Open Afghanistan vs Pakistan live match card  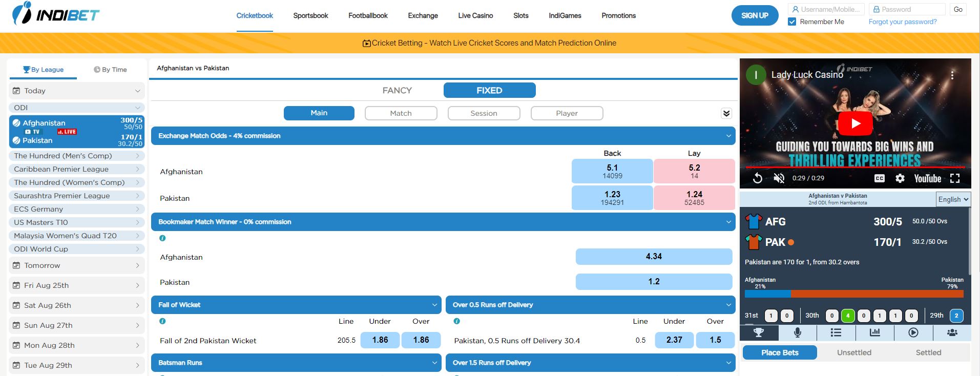77,132
